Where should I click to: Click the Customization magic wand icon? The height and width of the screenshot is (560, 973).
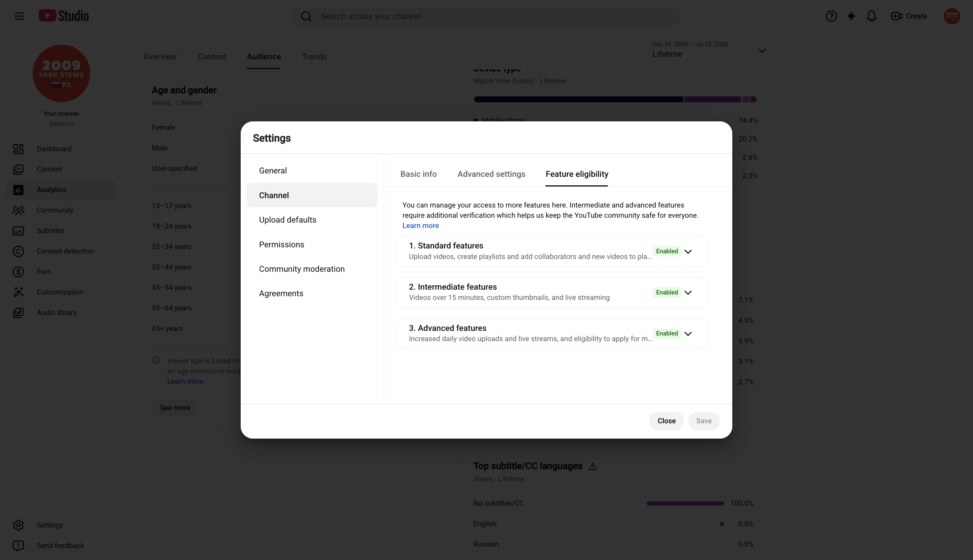(18, 292)
